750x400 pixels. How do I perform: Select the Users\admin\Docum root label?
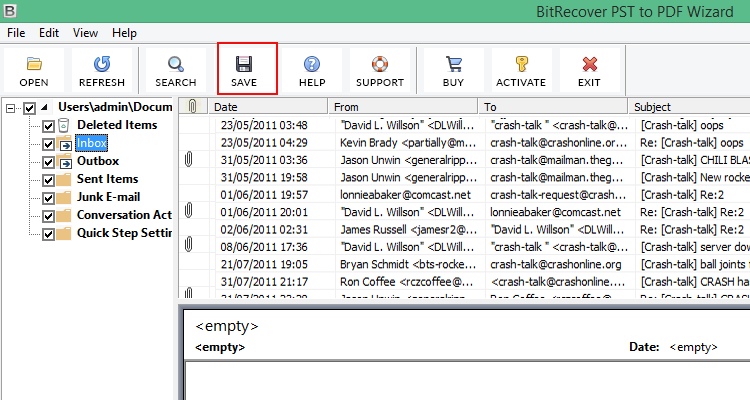(115, 107)
